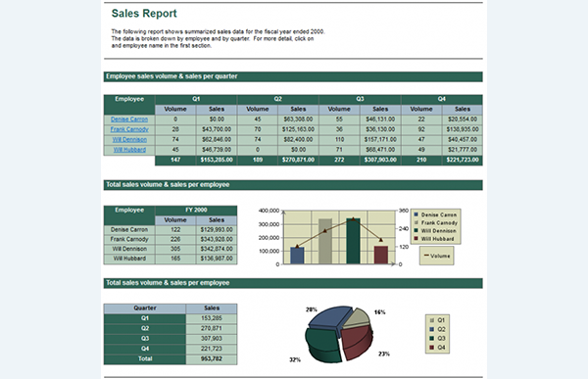
Task: Click the $343,928.00 FY sales cell
Action: point(217,239)
